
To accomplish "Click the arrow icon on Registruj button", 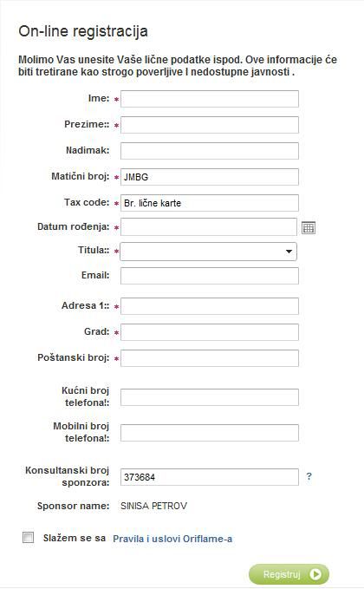I will pyautogui.click(x=315, y=574).
